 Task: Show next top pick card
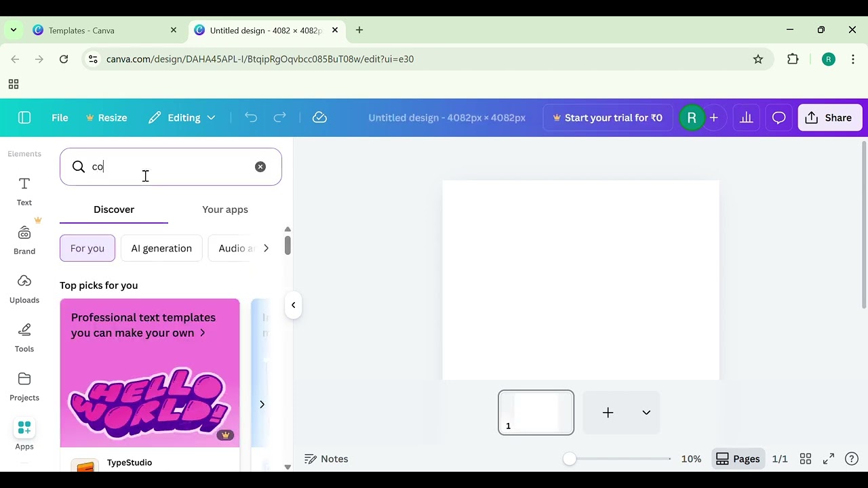tap(262, 405)
